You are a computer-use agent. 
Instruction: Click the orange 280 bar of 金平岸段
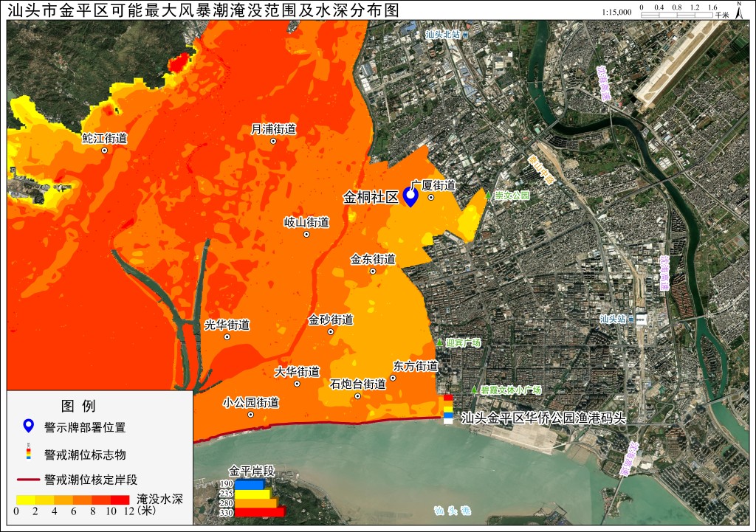point(256,502)
